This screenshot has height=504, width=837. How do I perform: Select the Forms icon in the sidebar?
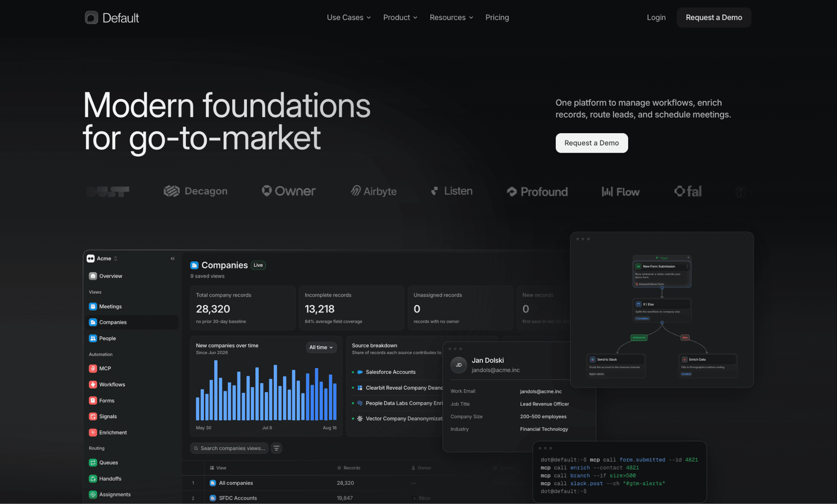pyautogui.click(x=93, y=401)
